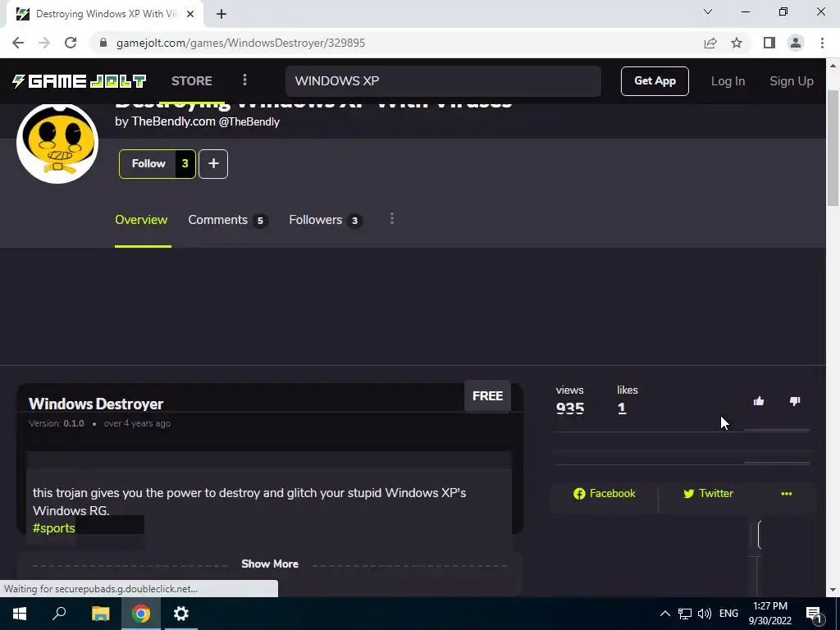Open File Explorer from taskbar

(x=100, y=614)
